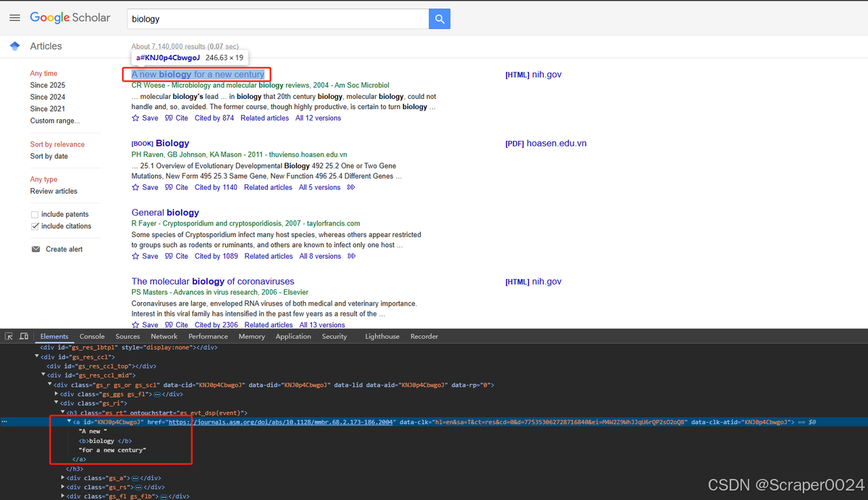The width and height of the screenshot is (868, 500).
Task: Select "Review articles" filter
Action: coord(54,191)
